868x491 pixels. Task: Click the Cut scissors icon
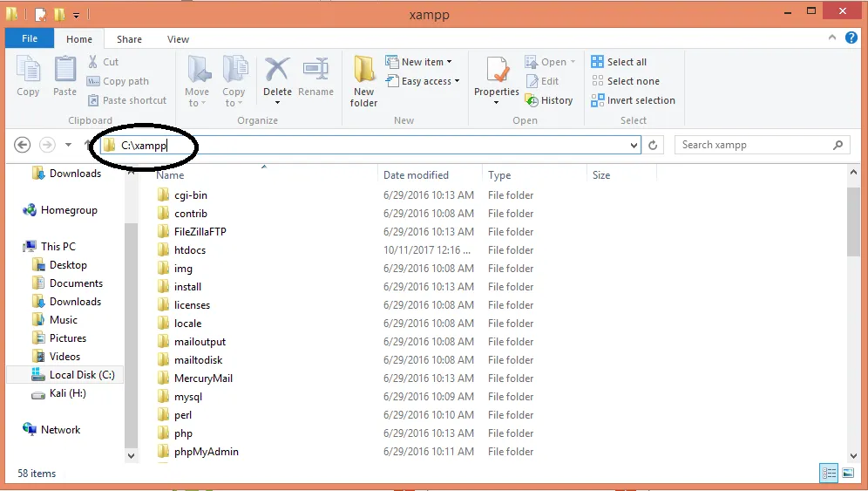click(x=93, y=62)
